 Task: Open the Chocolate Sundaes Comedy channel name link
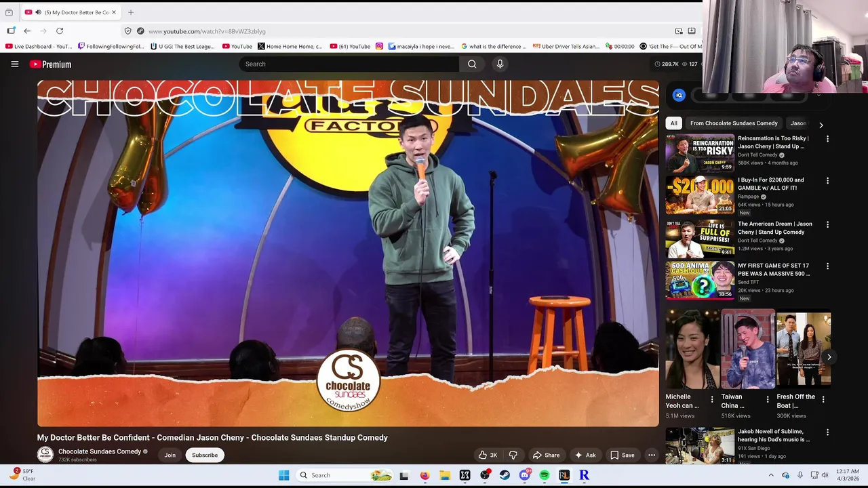coord(100,451)
